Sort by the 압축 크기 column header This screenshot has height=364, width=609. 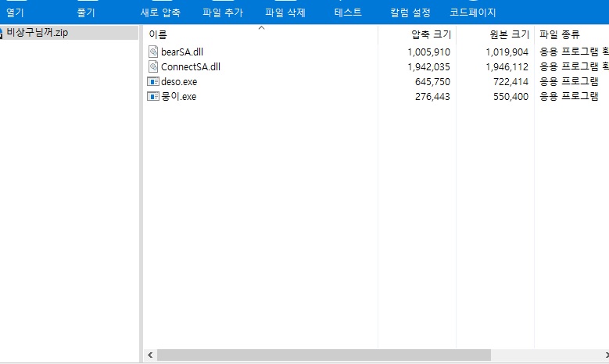[x=430, y=34]
